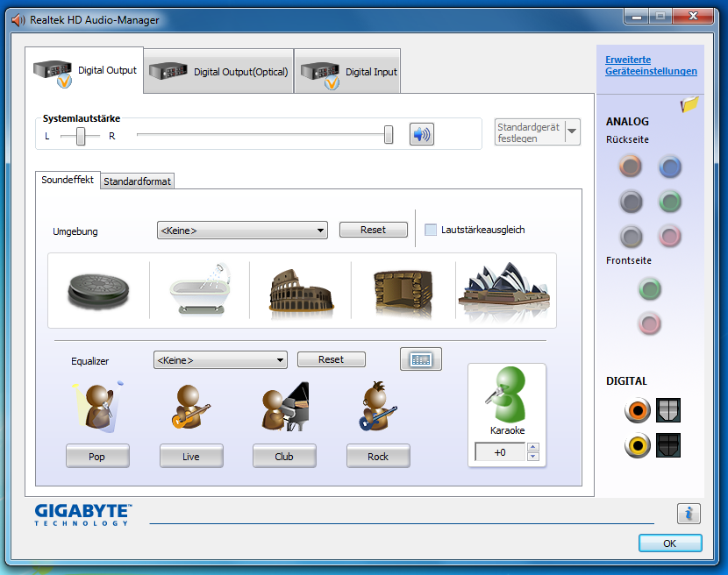Click the Live guitarist equalizer icon
The image size is (728, 575).
point(190,407)
